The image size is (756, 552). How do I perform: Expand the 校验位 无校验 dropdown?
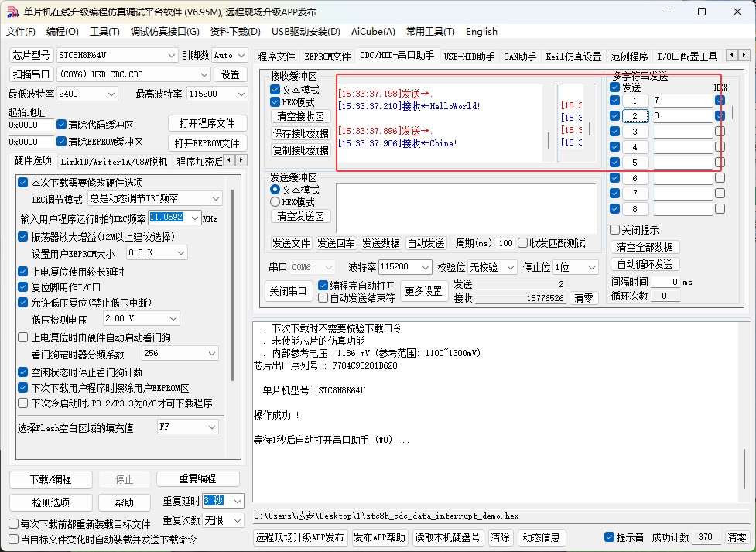coord(511,267)
